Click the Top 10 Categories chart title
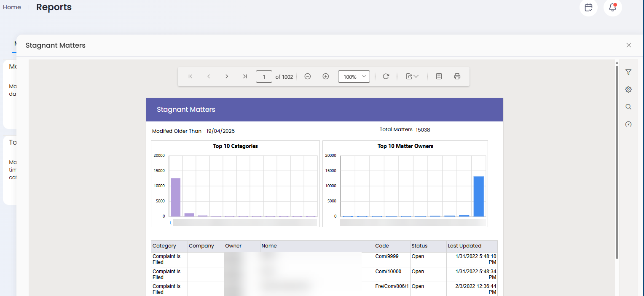Viewport: 644px width, 296px height. point(236,146)
